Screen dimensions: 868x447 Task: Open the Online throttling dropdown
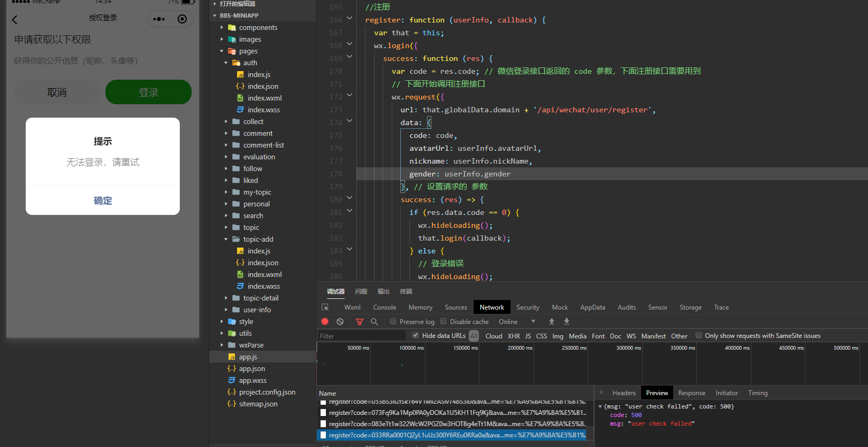tap(517, 321)
